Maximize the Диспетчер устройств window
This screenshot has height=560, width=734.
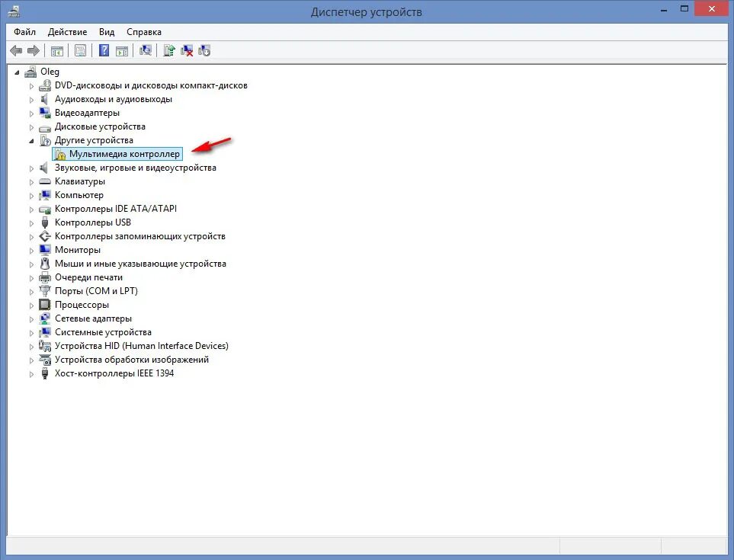684,9
